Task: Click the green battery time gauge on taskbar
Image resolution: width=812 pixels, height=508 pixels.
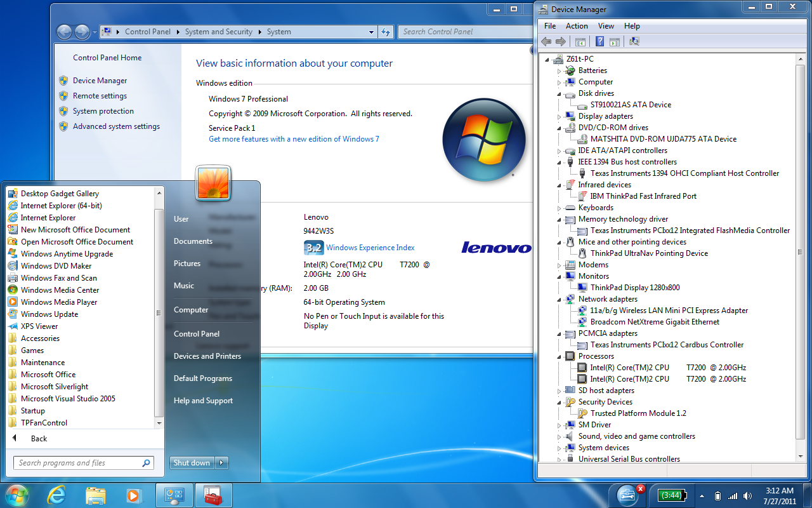Action: point(671,495)
